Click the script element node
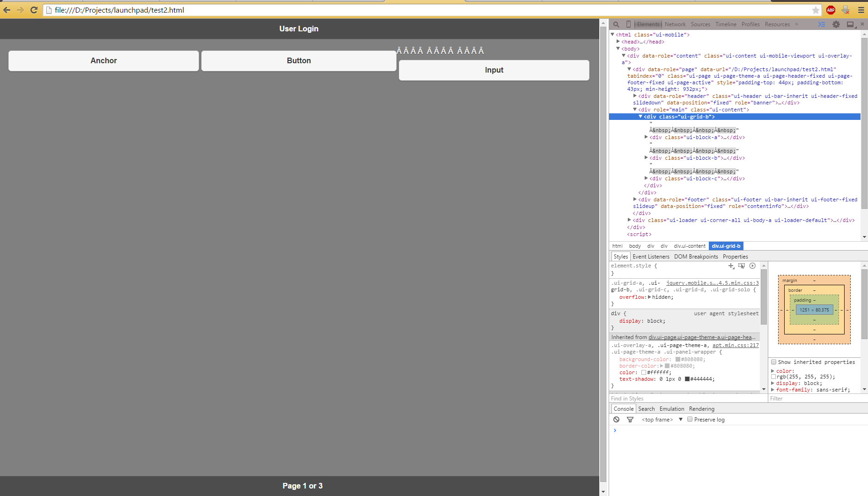868x496 pixels. coord(639,234)
